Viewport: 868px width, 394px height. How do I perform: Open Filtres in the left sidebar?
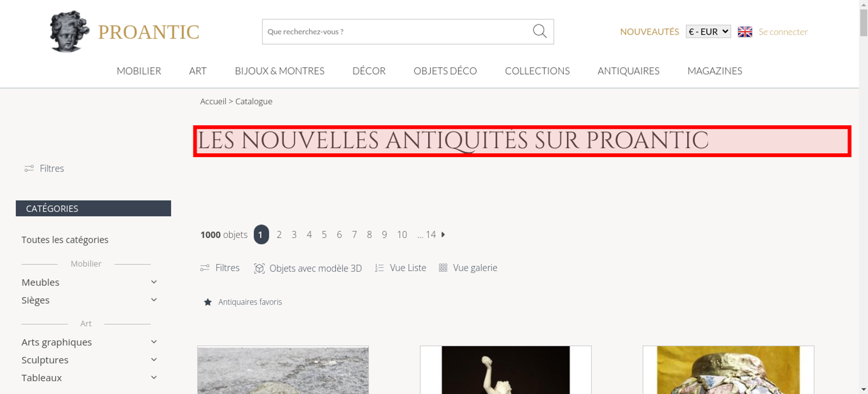click(x=44, y=168)
